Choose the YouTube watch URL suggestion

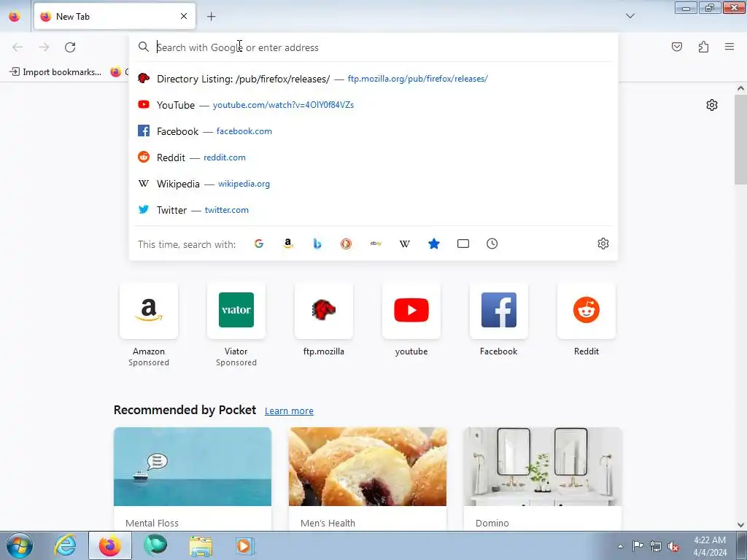[373, 105]
